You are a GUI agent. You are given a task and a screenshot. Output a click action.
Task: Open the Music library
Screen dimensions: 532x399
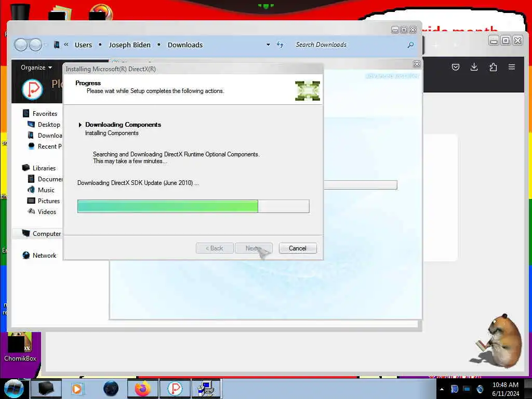46,190
